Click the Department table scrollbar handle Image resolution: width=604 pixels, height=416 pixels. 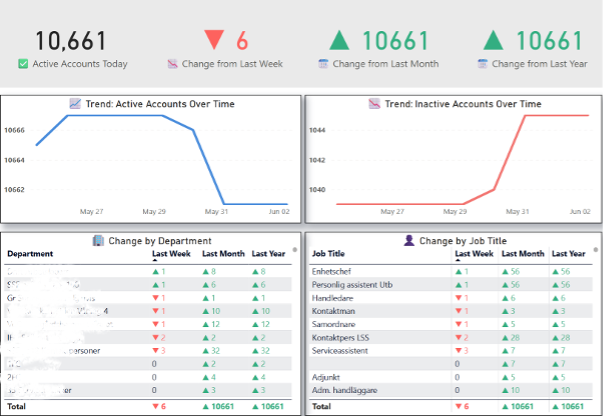click(x=295, y=250)
